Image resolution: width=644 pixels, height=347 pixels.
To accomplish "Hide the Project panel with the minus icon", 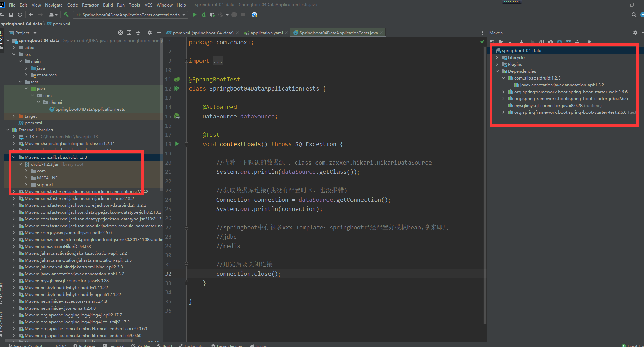I will [158, 33].
